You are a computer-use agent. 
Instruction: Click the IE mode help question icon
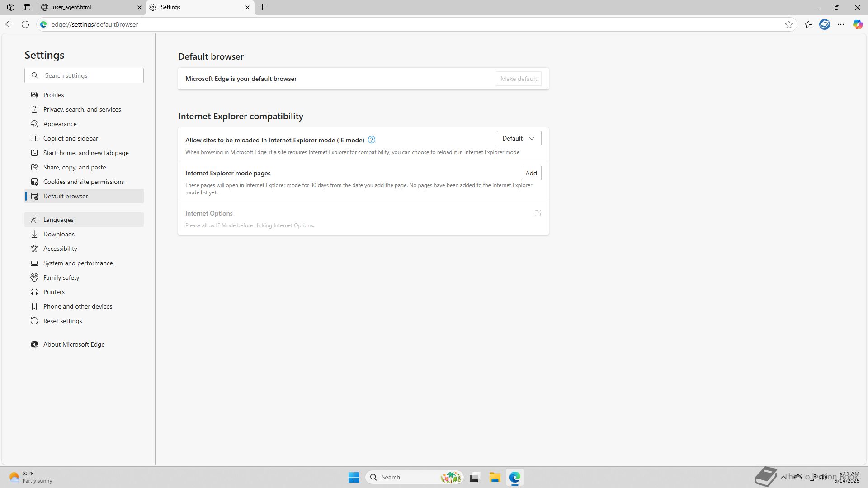point(372,140)
